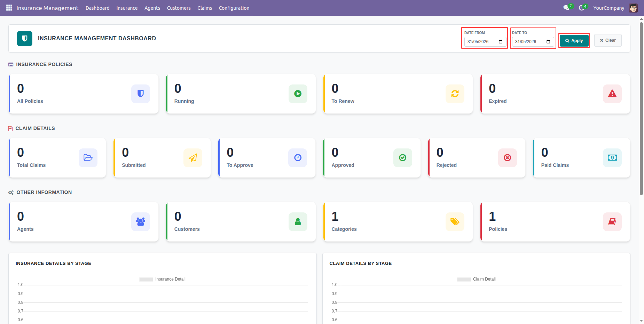Open the Claims menu
Viewport: 644px width, 324px height.
[x=205, y=8]
